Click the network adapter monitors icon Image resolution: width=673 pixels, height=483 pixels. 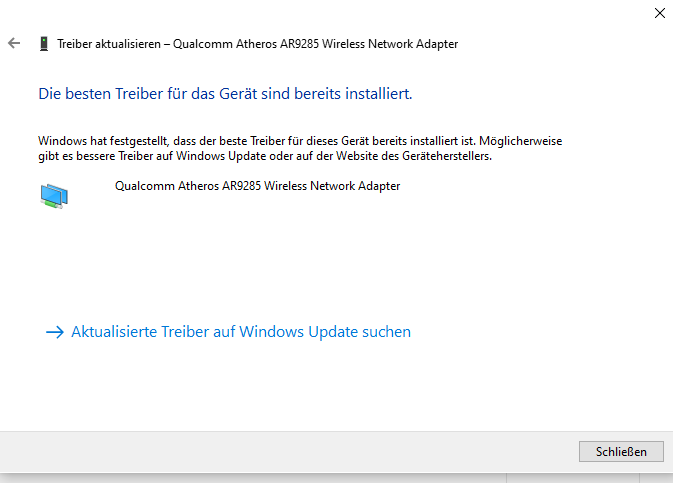tap(54, 196)
